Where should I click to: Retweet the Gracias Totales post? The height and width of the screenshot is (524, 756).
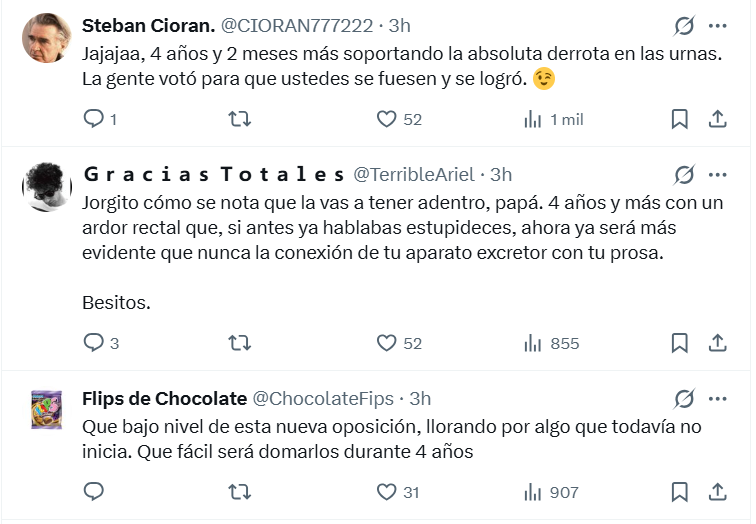(x=240, y=343)
